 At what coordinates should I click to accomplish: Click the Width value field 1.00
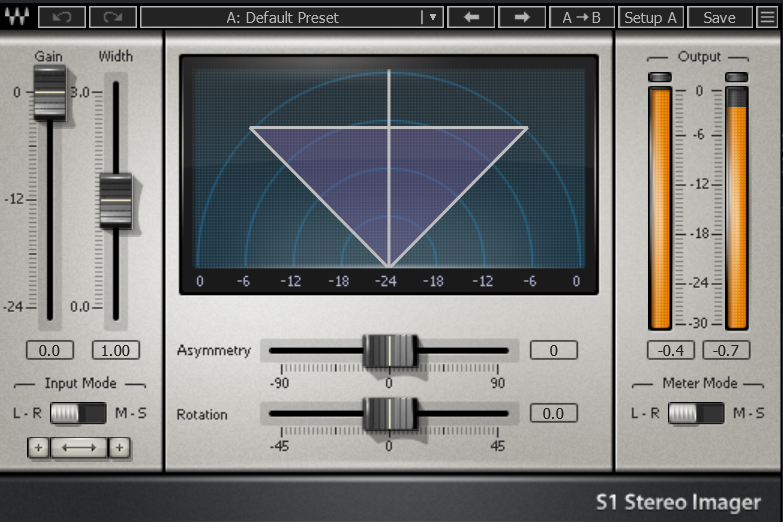click(x=115, y=350)
